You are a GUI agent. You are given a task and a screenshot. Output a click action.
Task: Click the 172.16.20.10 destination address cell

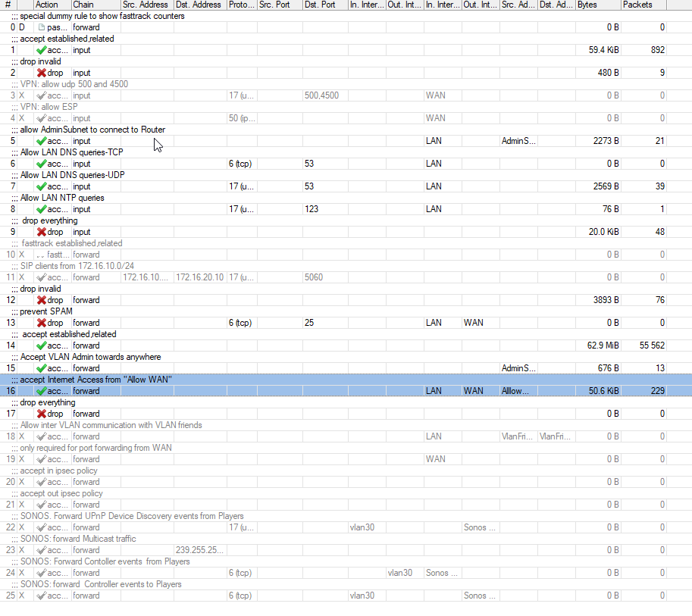[200, 277]
